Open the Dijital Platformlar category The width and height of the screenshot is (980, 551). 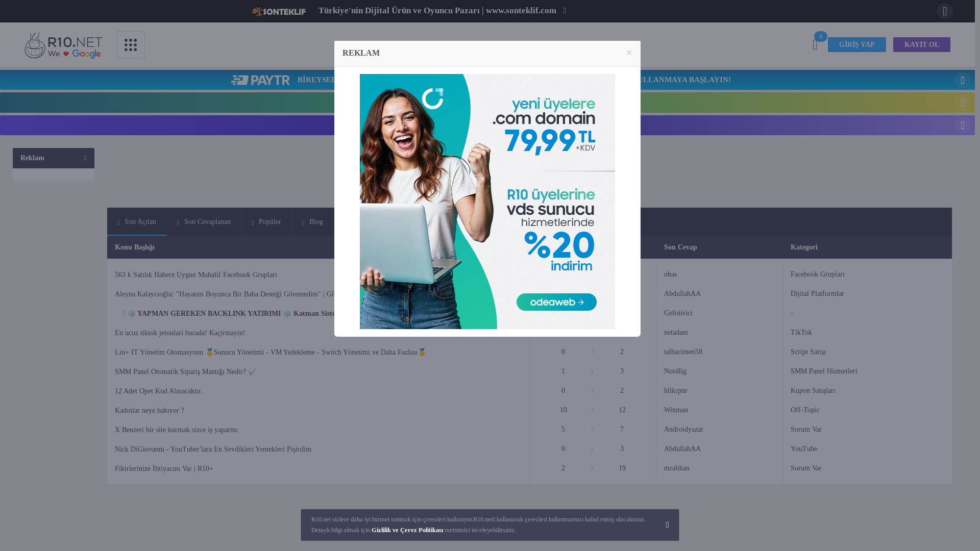(x=817, y=294)
